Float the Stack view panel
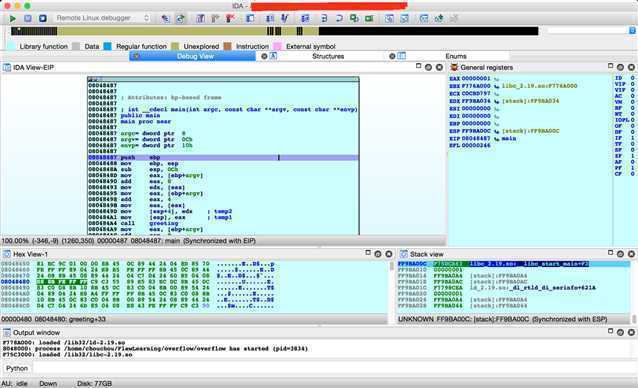 pos(610,253)
